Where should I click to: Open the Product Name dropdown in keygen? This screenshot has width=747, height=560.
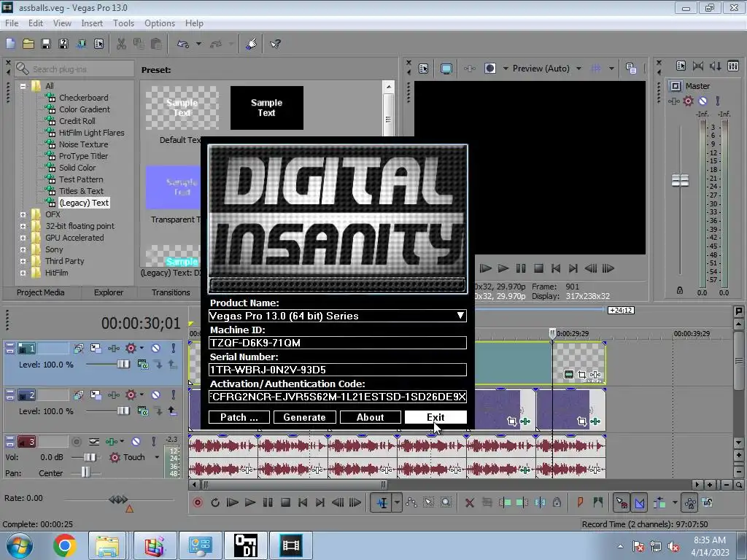point(460,316)
